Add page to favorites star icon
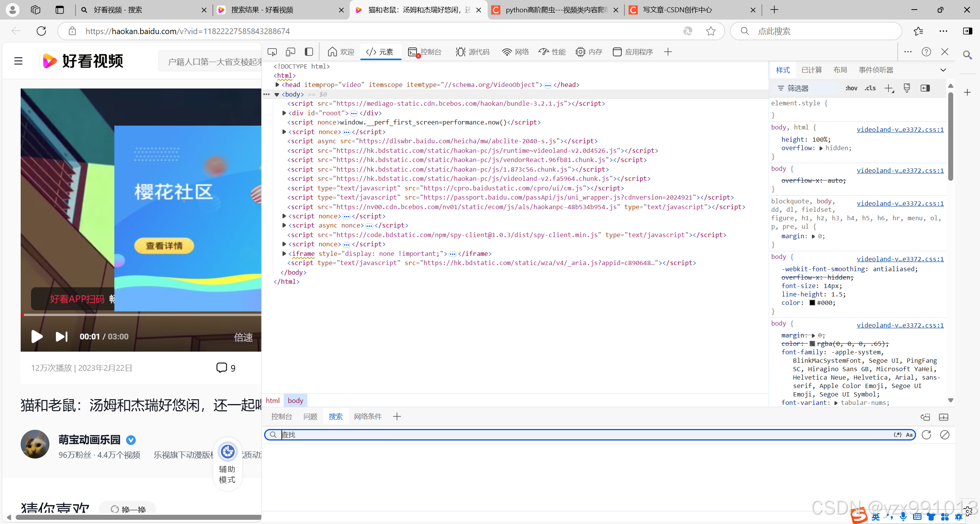This screenshot has width=980, height=524. tap(711, 31)
